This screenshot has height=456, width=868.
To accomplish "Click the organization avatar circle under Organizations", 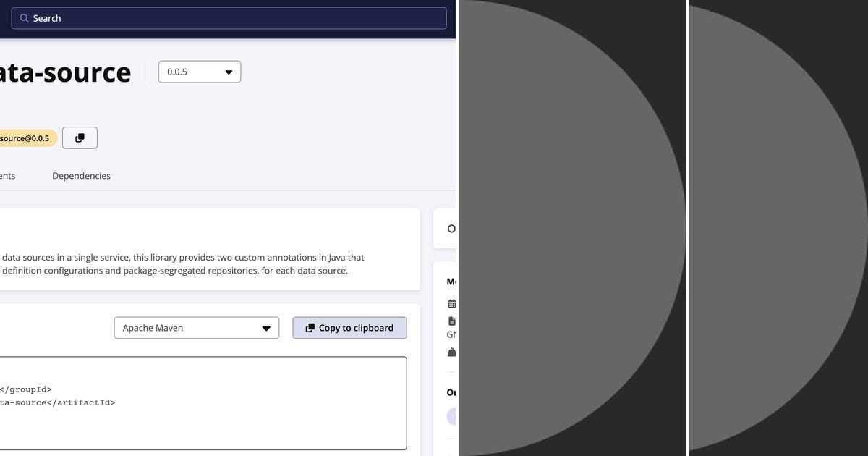I will coord(454,416).
